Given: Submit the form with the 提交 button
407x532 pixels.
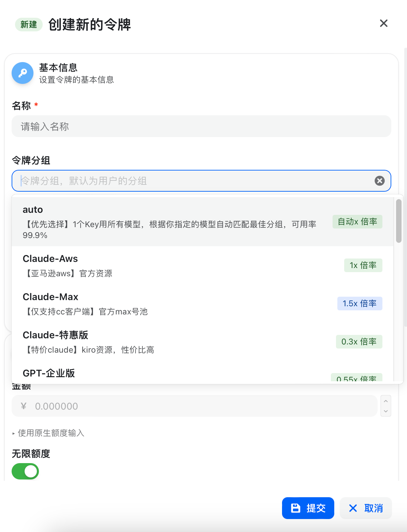Looking at the screenshot, I should (308, 508).
